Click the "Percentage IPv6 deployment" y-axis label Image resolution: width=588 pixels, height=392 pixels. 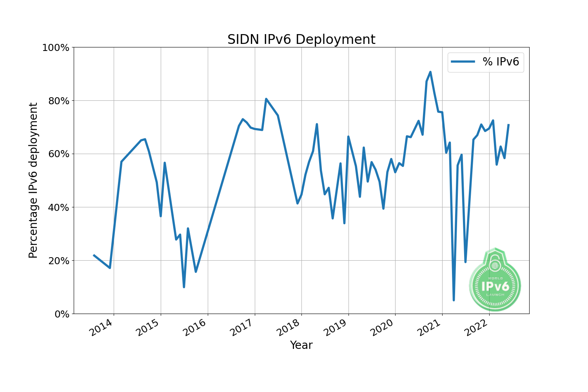click(x=33, y=180)
